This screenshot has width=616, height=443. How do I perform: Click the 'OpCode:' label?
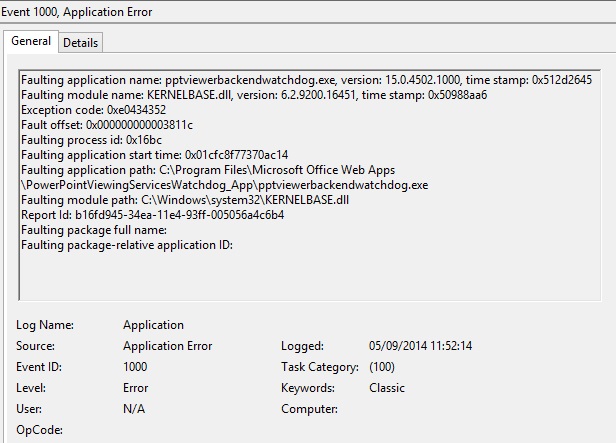(x=39, y=430)
